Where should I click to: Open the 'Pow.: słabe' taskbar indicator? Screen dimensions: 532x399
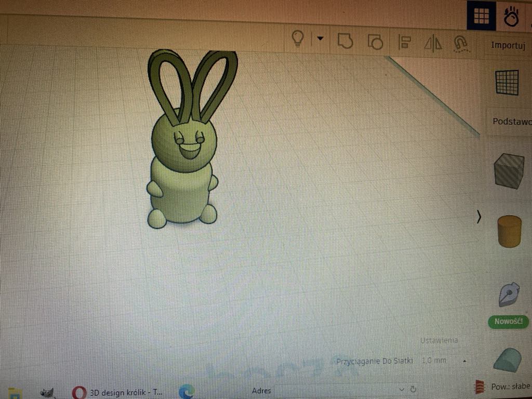coord(502,387)
